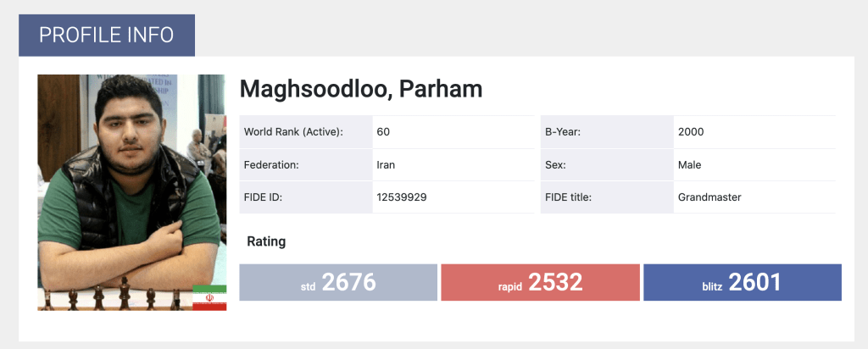Image resolution: width=868 pixels, height=349 pixels.
Task: Click the Grandmaster title value
Action: [x=709, y=197]
